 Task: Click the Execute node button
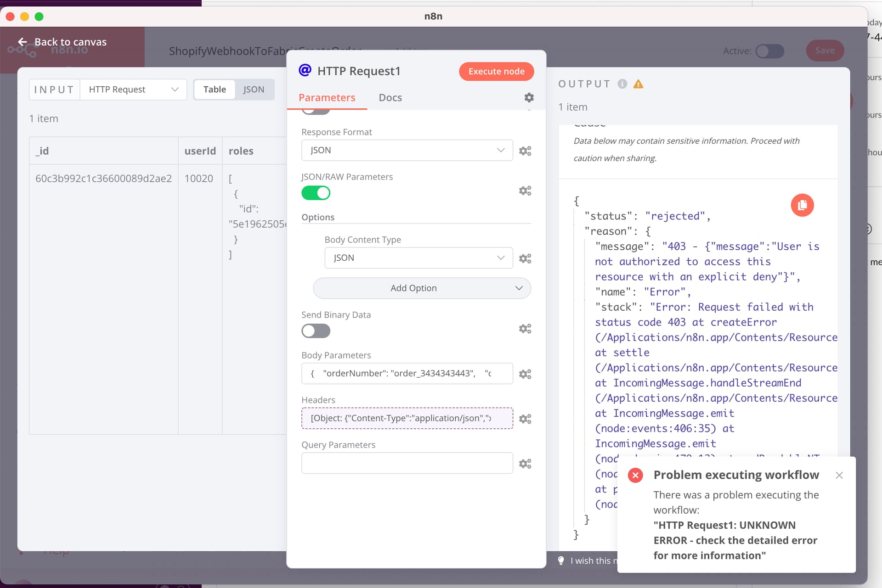click(496, 72)
